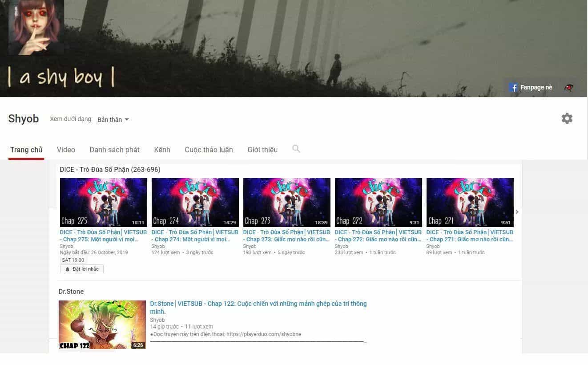
Task: Click Shyob uploader name under Chap 272
Action: (341, 246)
